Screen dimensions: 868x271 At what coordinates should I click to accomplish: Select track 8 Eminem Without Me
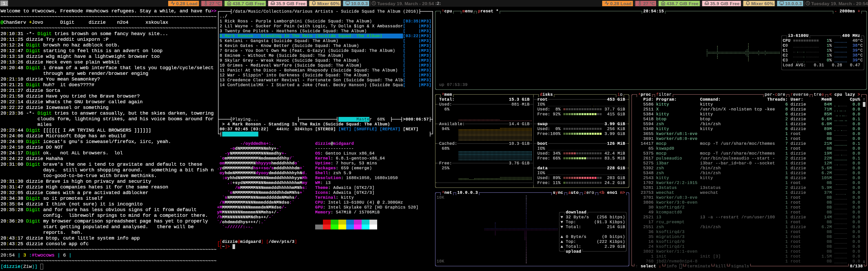coord(325,55)
